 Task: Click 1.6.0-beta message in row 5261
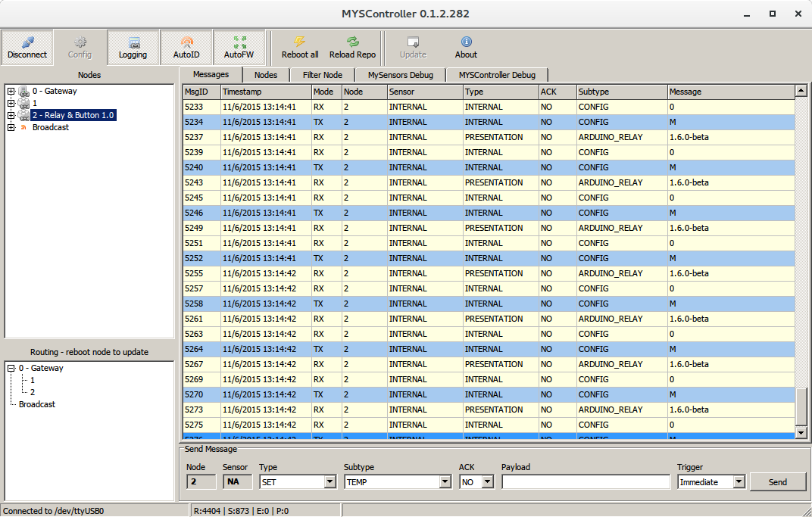click(689, 319)
